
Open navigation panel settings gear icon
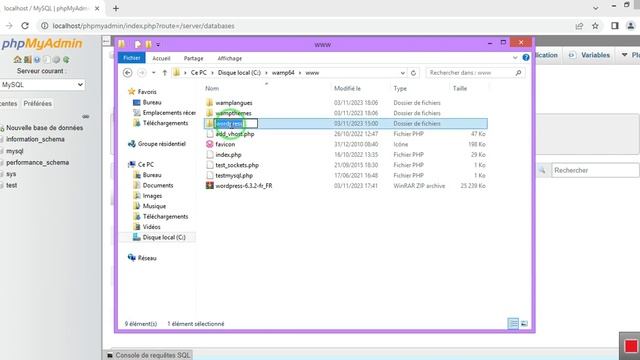(56, 60)
